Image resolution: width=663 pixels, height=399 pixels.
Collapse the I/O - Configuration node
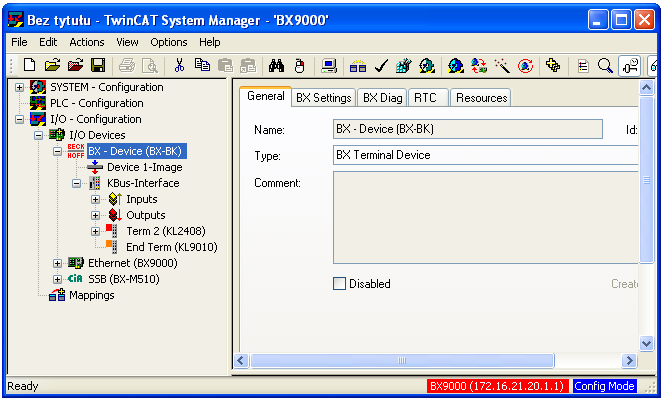click(x=19, y=120)
